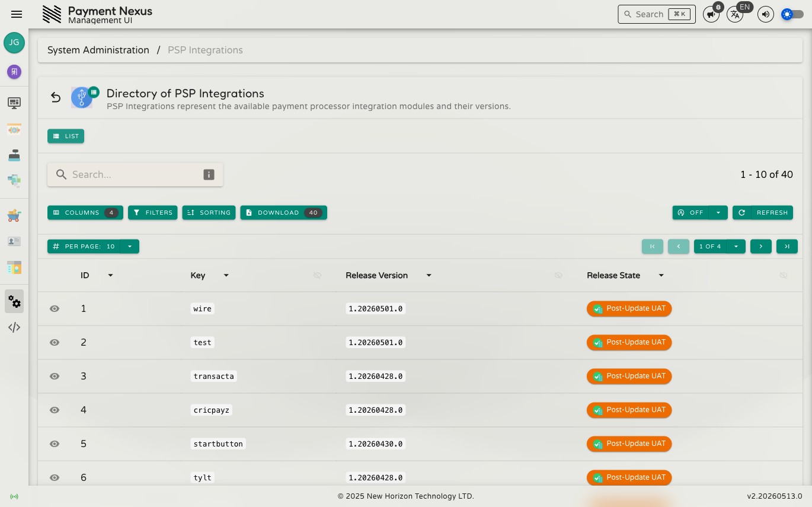The width and height of the screenshot is (812, 507).
Task: Click the search info icon
Action: pyautogui.click(x=209, y=174)
